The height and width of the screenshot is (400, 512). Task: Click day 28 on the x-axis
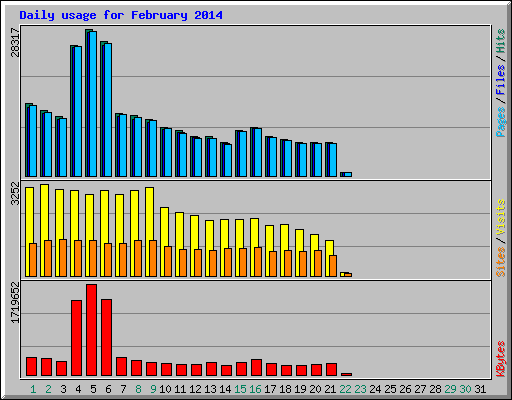pyautogui.click(x=435, y=389)
